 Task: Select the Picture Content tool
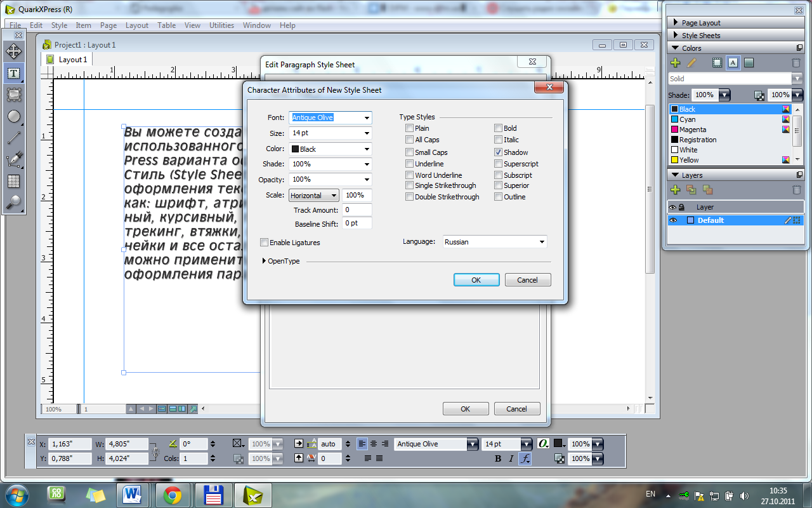13,95
